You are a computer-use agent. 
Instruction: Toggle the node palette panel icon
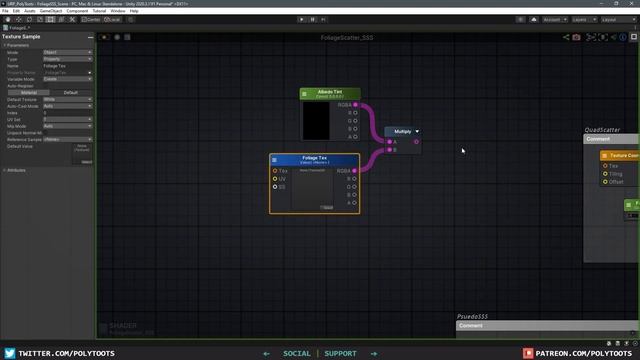(x=634, y=37)
